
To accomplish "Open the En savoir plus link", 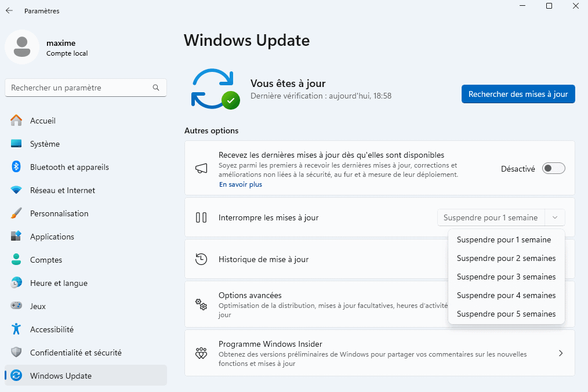I will point(241,184).
